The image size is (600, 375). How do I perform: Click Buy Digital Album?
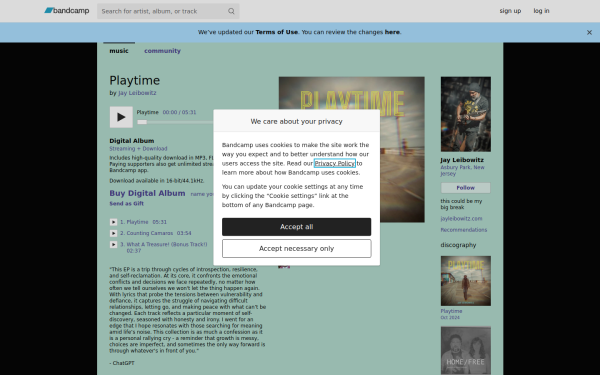[147, 193]
